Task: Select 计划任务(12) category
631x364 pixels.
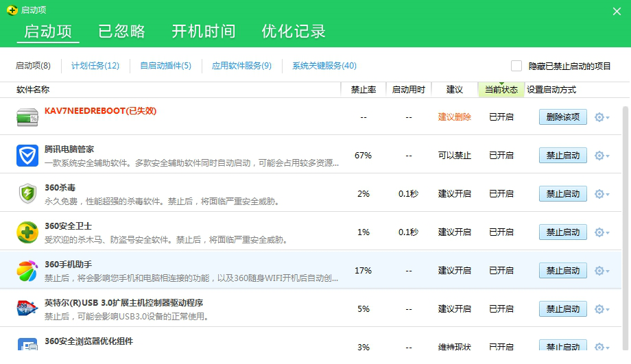Action: [95, 66]
